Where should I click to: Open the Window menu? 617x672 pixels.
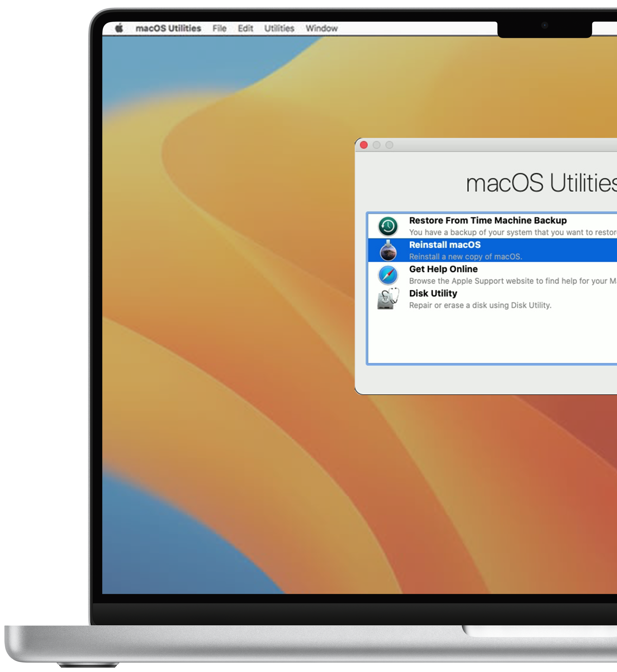pos(321,28)
